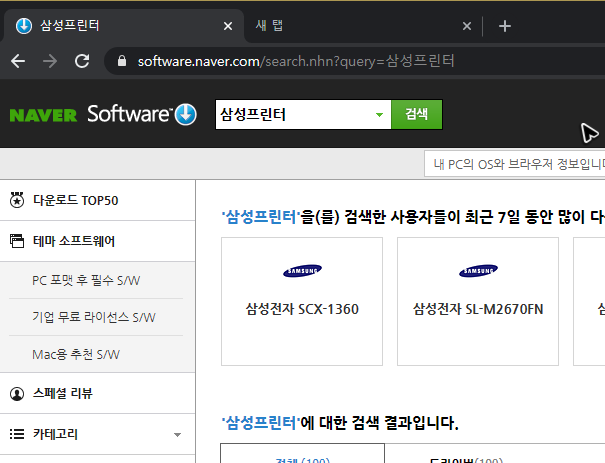The width and height of the screenshot is (605, 463).
Task: Open Mac용 추천 S/W
Action: [x=76, y=355]
